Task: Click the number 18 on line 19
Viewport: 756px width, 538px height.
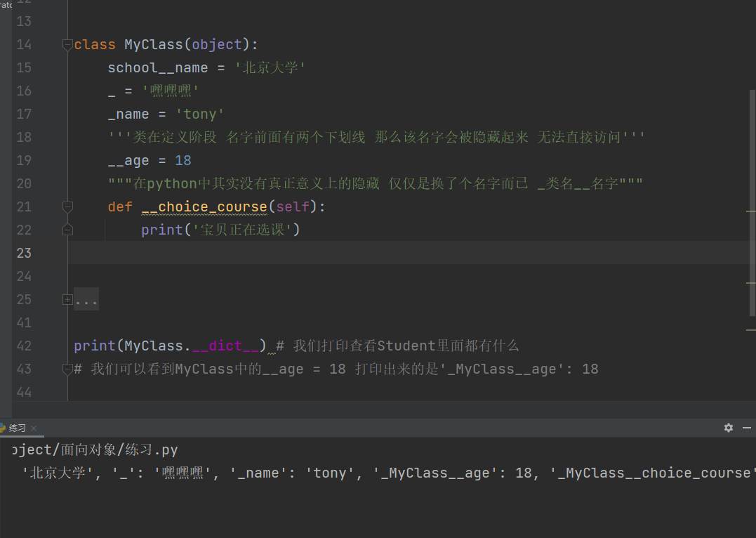Action: tap(183, 160)
